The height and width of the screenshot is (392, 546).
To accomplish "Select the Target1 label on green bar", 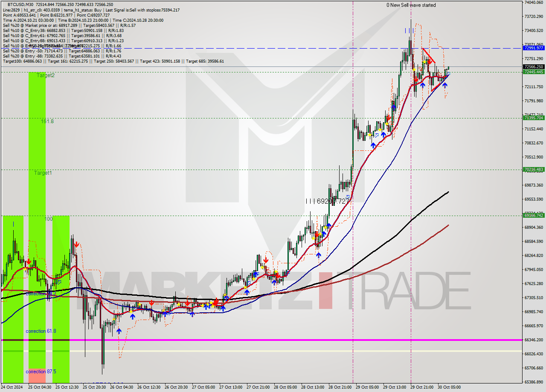I will (x=43, y=173).
